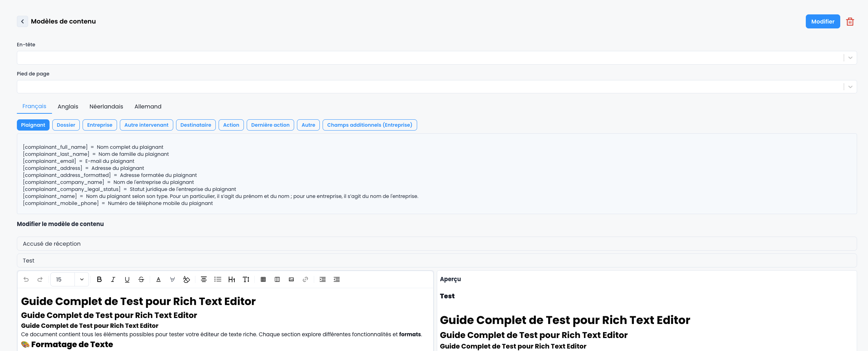Click the undo arrow icon
This screenshot has height=351, width=868.
(26, 279)
